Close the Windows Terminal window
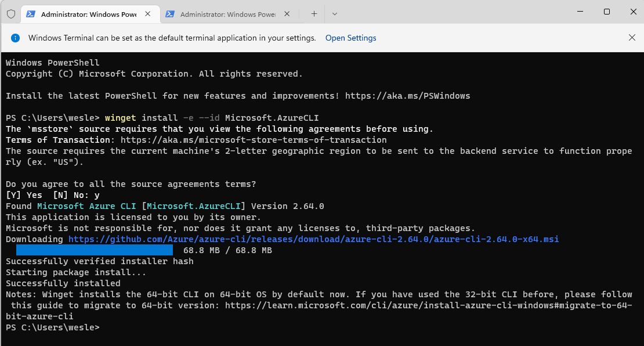The width and height of the screenshot is (644, 346). (634, 12)
